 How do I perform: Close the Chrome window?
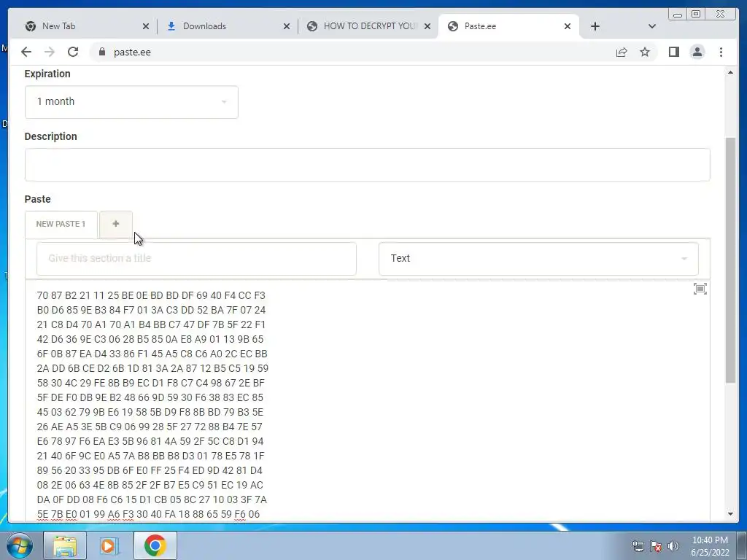tap(720, 14)
